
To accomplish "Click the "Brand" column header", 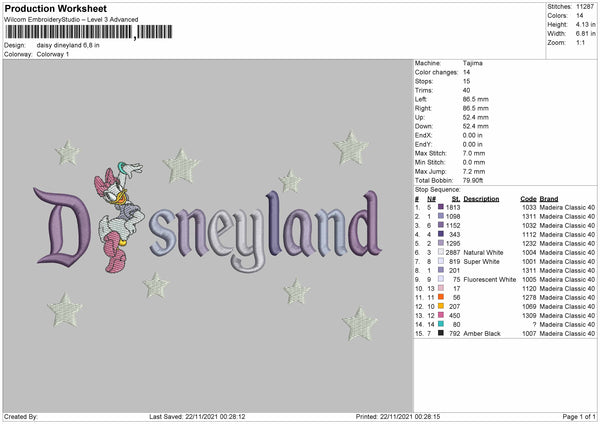I will [549, 199].
